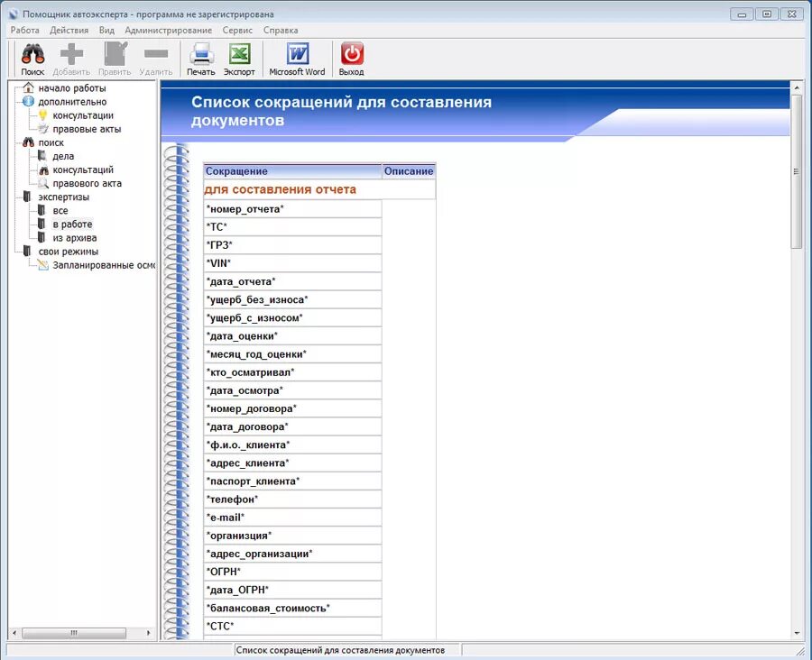Open the Работа menu
The width and height of the screenshot is (812, 660).
[x=25, y=30]
